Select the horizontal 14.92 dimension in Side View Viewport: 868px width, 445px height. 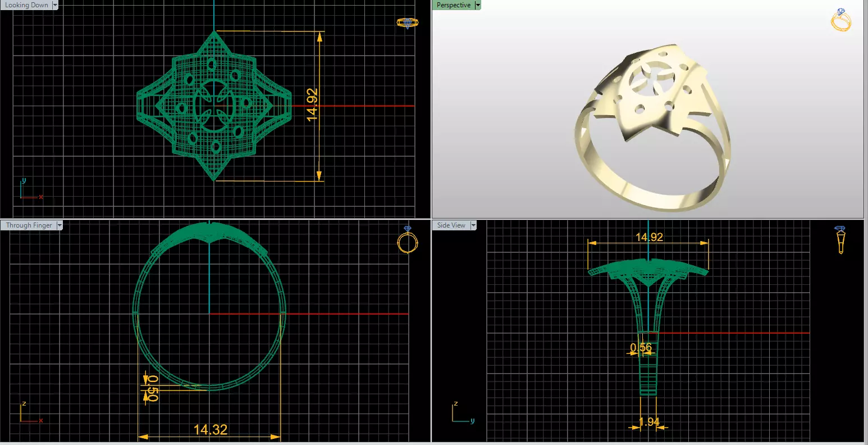click(x=649, y=237)
